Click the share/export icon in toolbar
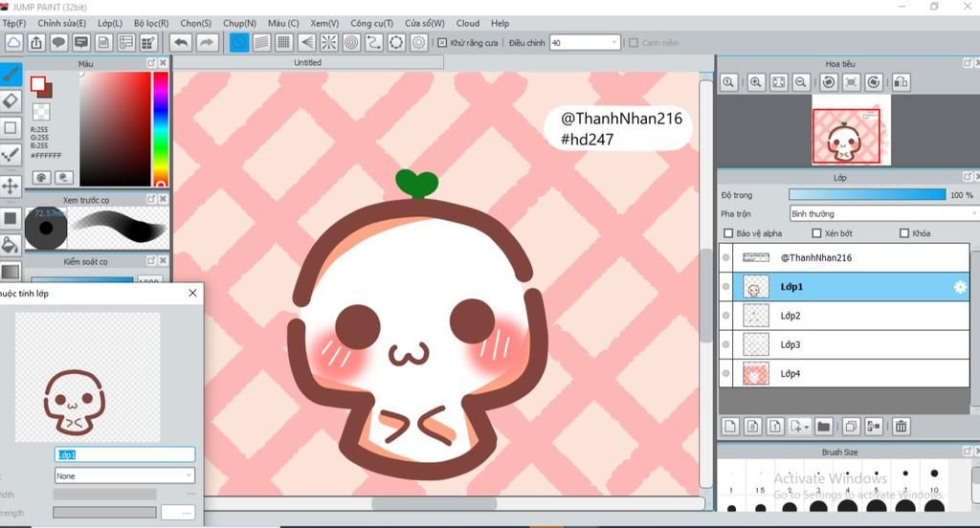The image size is (980, 528). 36,42
